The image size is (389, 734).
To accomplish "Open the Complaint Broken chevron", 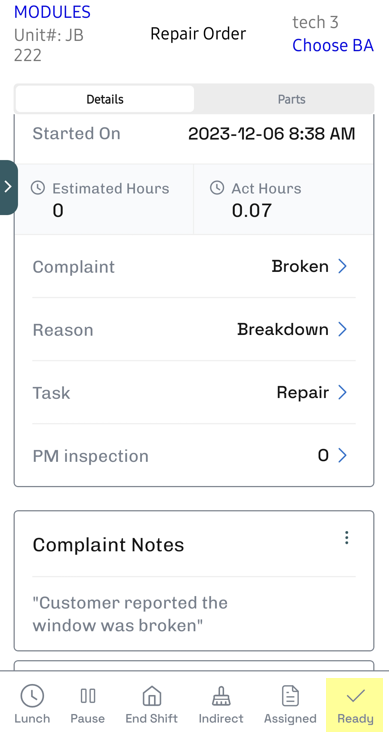I will 343,266.
